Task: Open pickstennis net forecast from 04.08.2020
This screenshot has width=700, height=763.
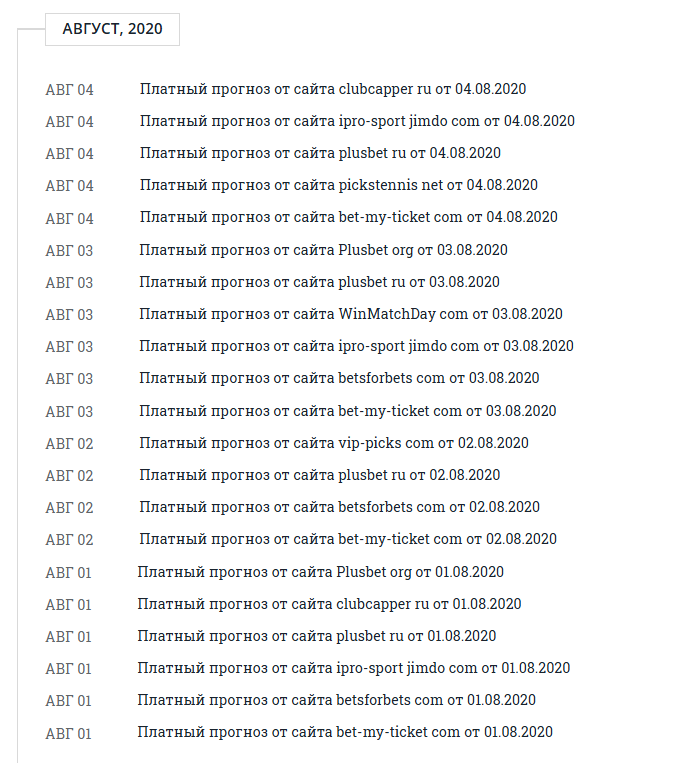Action: point(339,185)
